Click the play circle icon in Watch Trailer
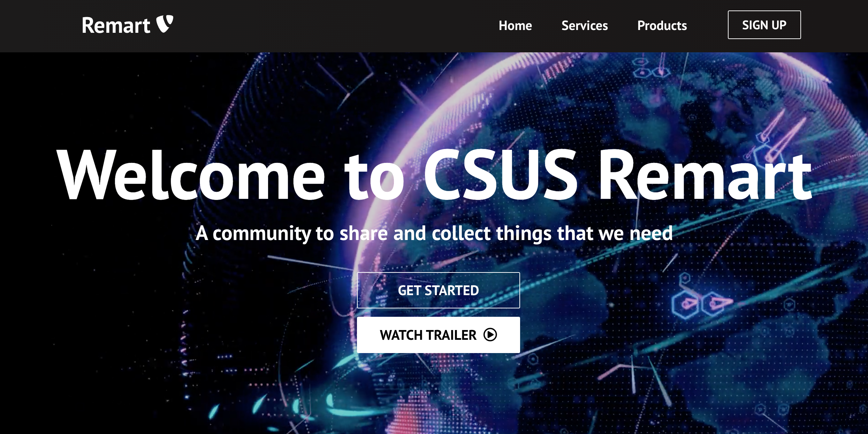 click(490, 335)
